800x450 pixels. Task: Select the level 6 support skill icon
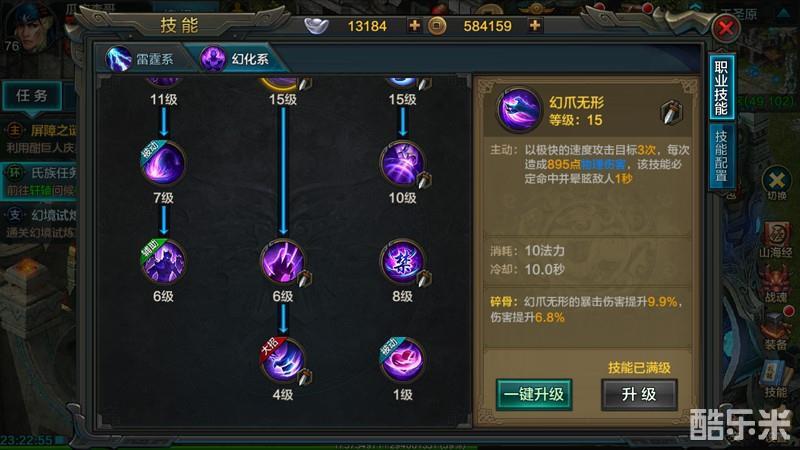(163, 261)
